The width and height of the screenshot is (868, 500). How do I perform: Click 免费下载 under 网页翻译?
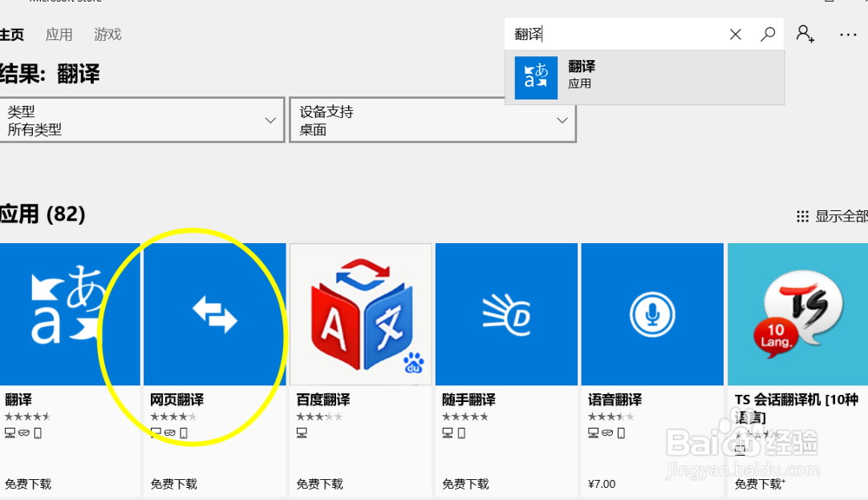[x=174, y=484]
